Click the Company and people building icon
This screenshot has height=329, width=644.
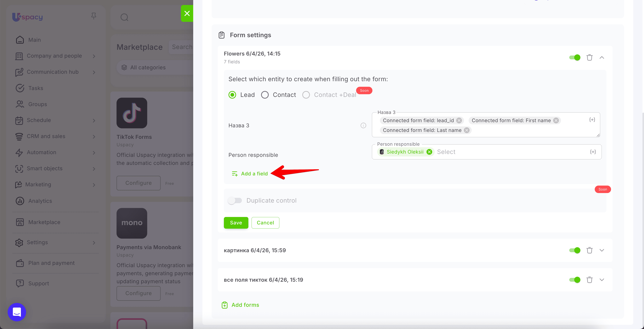[x=19, y=56]
